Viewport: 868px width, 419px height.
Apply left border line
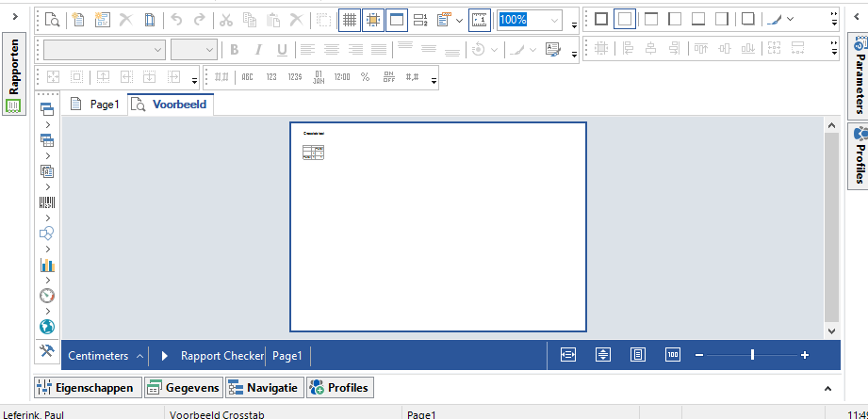click(x=675, y=20)
